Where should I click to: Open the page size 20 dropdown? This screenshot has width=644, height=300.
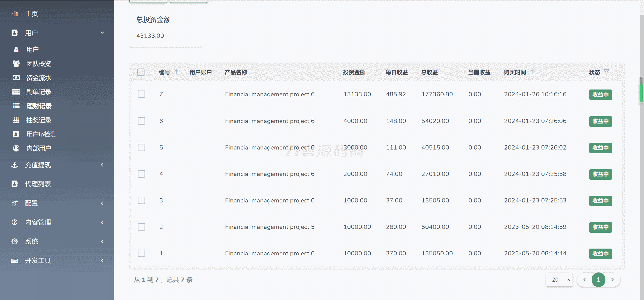[559, 280]
